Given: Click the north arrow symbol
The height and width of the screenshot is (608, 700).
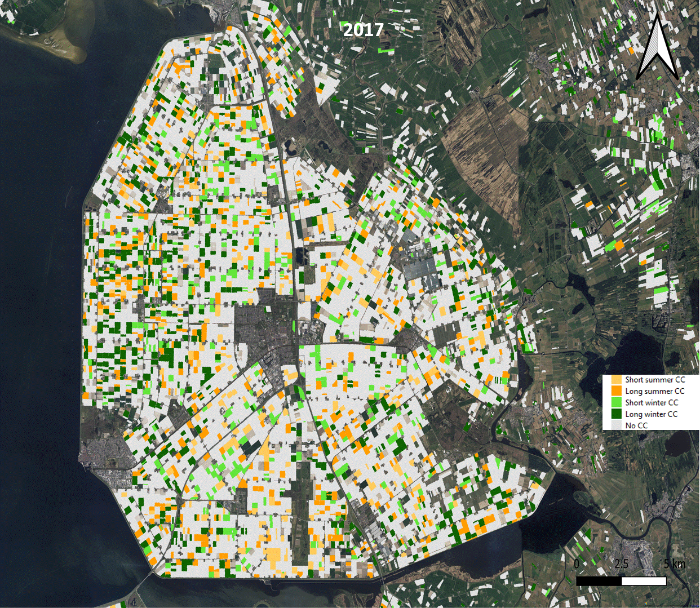Looking at the screenshot, I should click(x=657, y=48).
